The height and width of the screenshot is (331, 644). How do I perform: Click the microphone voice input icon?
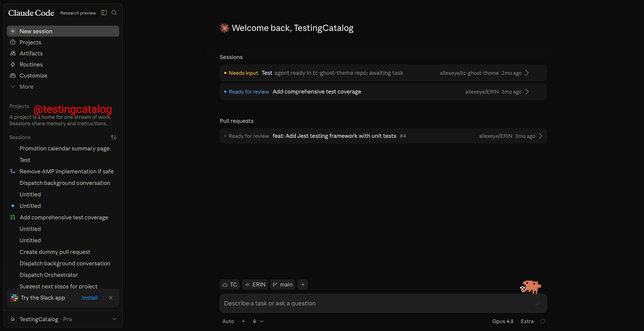(x=254, y=321)
